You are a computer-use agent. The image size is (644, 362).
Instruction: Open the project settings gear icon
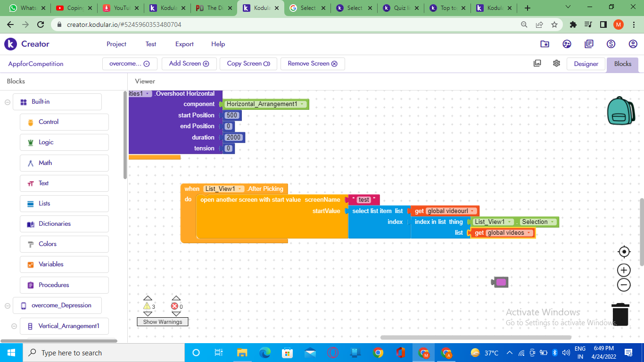[x=556, y=64]
